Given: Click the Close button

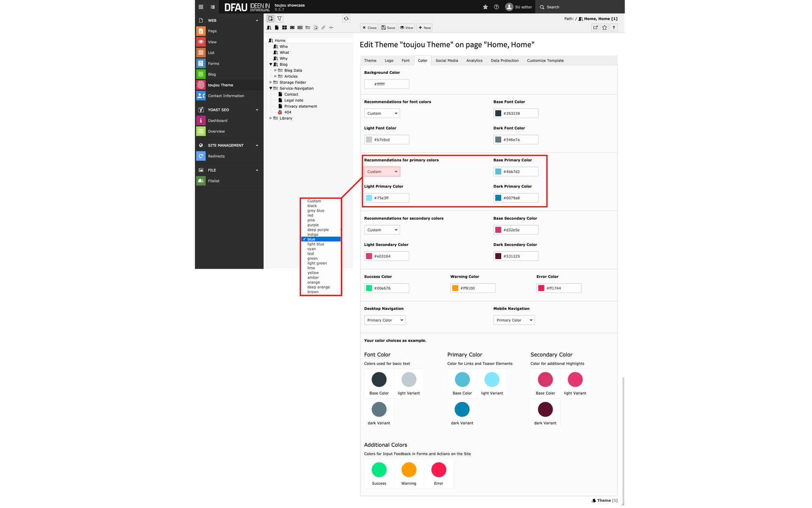Looking at the screenshot, I should point(369,28).
